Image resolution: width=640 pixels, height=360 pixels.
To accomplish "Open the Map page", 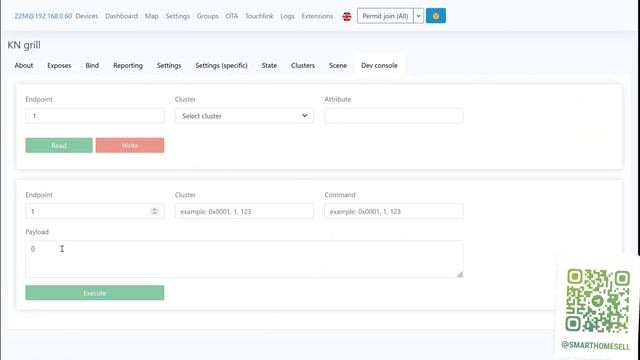I will 151,16.
